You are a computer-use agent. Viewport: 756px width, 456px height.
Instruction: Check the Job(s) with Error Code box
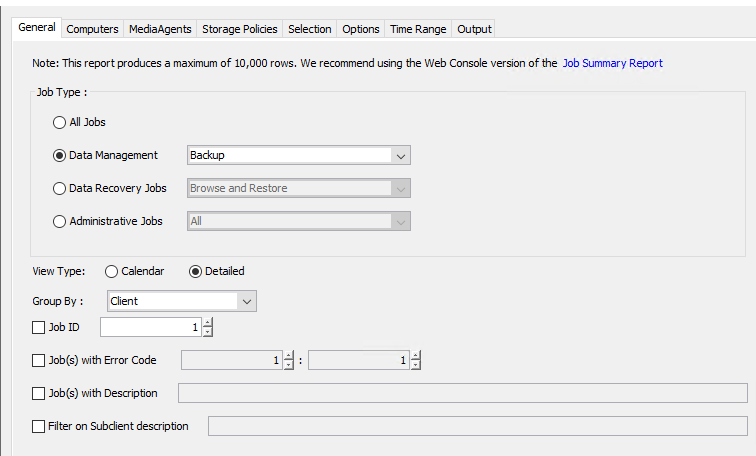coord(39,361)
